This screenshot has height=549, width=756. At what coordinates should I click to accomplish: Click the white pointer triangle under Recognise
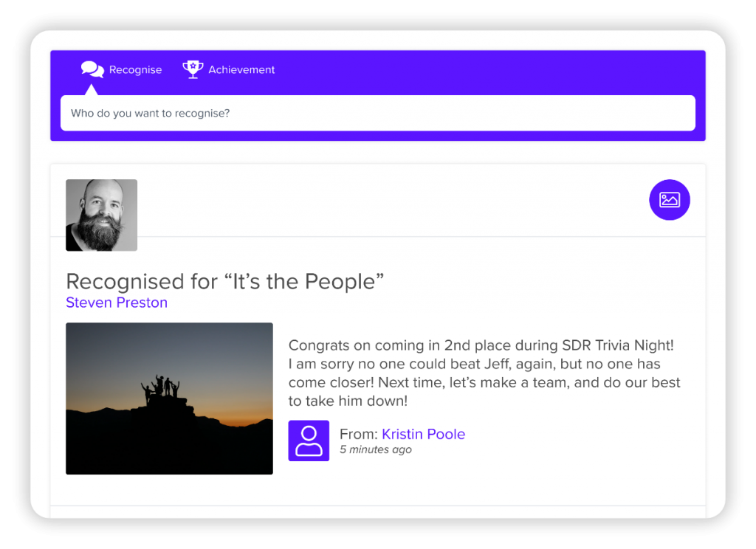pyautogui.click(x=91, y=89)
